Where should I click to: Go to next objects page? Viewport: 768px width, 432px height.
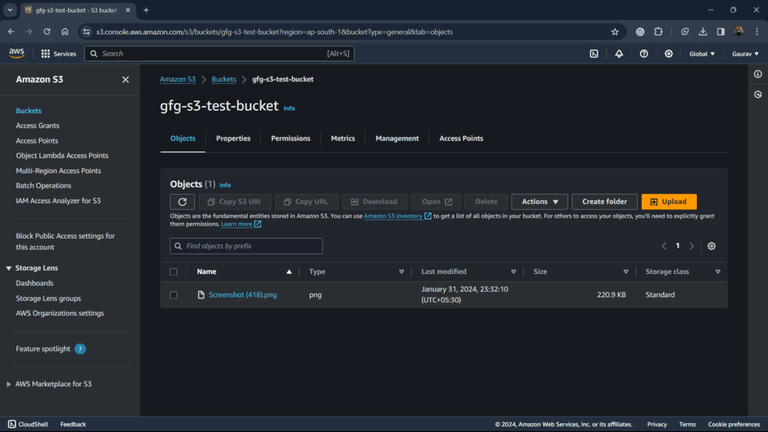[692, 246]
